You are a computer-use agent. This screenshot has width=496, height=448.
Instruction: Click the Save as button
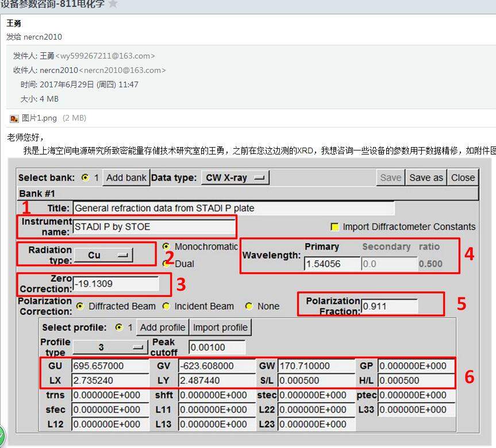pyautogui.click(x=426, y=177)
